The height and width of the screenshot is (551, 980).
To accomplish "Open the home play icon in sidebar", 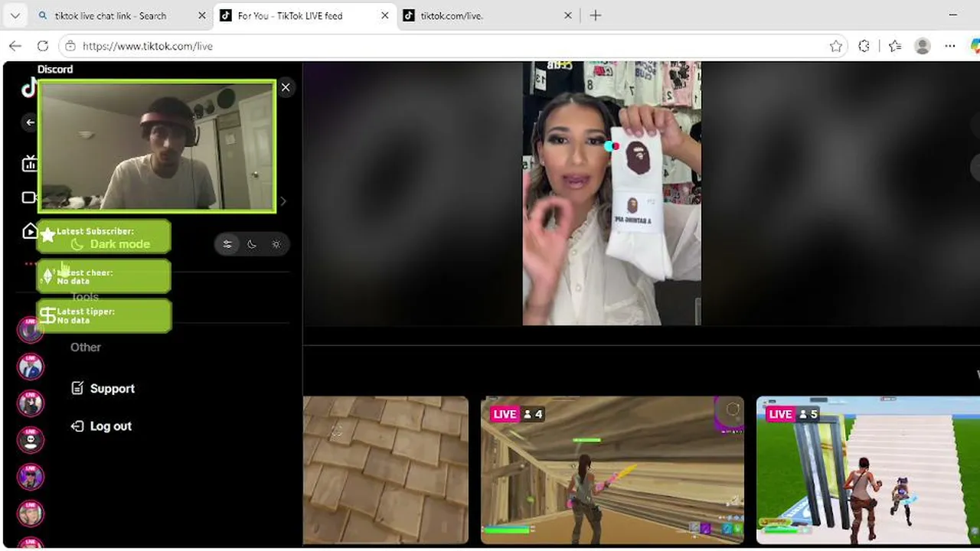I will tap(30, 231).
